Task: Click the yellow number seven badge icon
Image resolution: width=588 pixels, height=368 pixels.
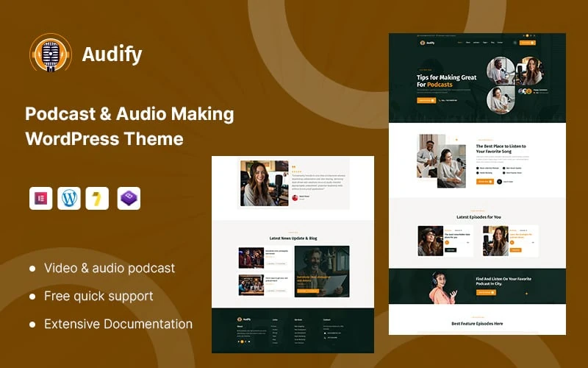Action: [97, 198]
